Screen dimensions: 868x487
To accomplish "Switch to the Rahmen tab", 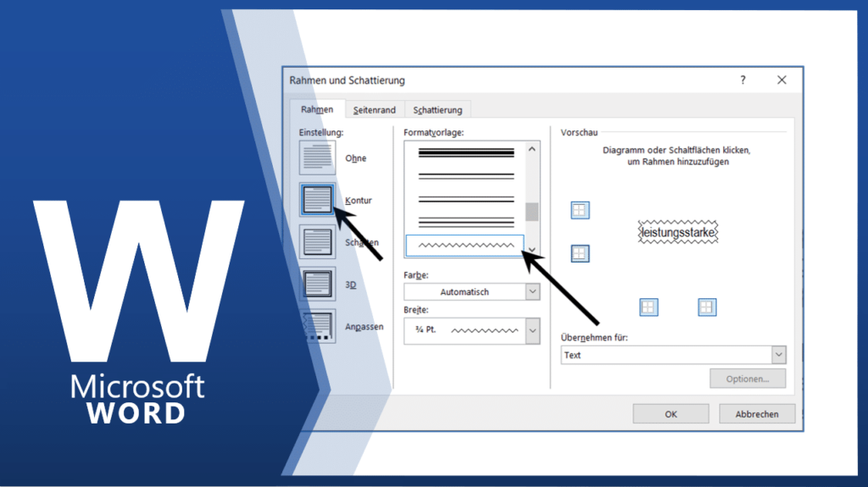I will (x=317, y=109).
